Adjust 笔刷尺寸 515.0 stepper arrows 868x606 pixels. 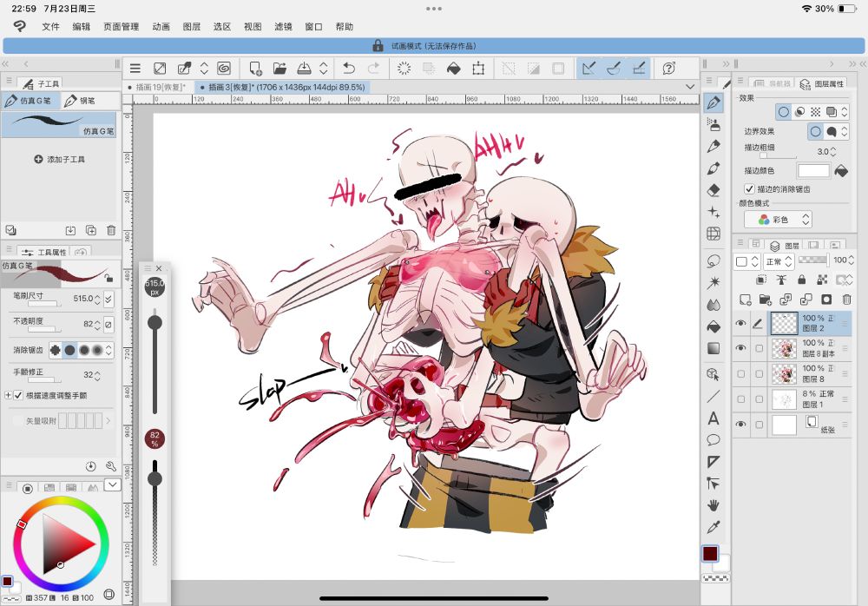[97, 299]
